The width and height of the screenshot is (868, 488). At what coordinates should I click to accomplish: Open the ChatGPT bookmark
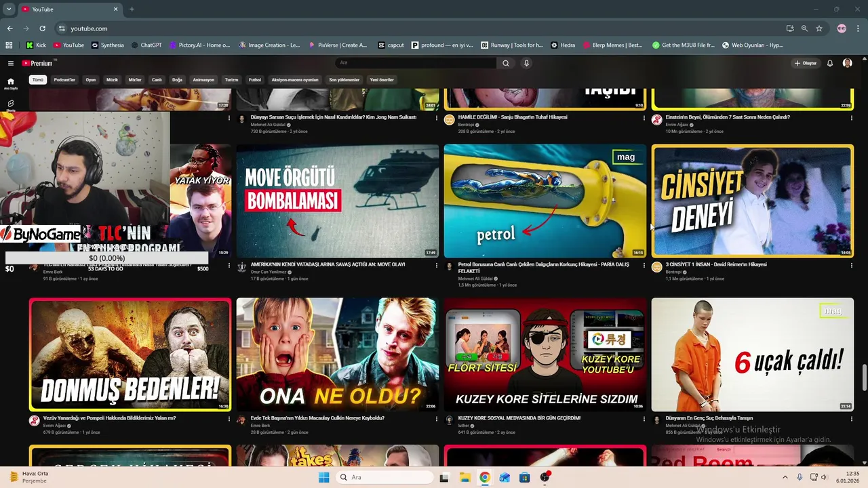click(x=146, y=45)
